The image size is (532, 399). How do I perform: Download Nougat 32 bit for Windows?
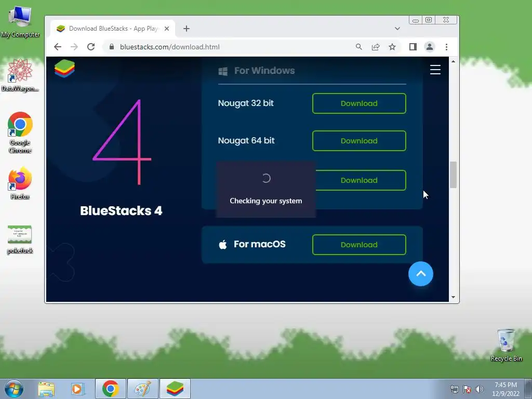point(359,103)
